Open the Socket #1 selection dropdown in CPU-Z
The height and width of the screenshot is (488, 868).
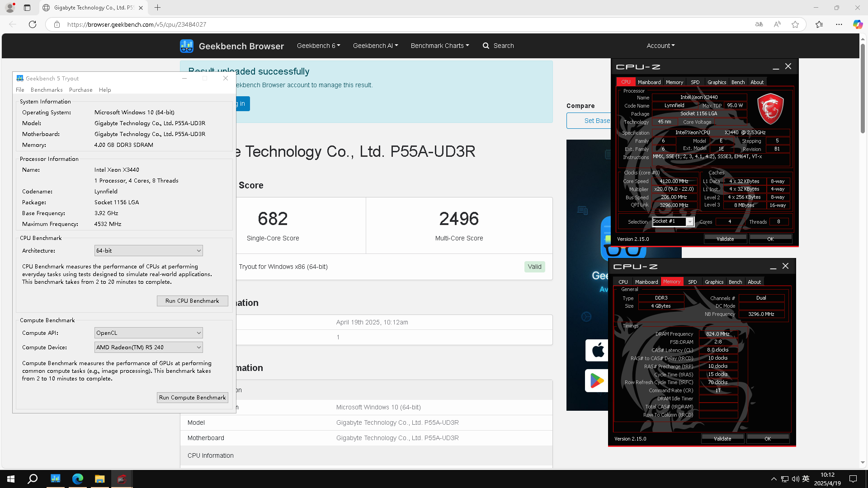click(x=673, y=221)
